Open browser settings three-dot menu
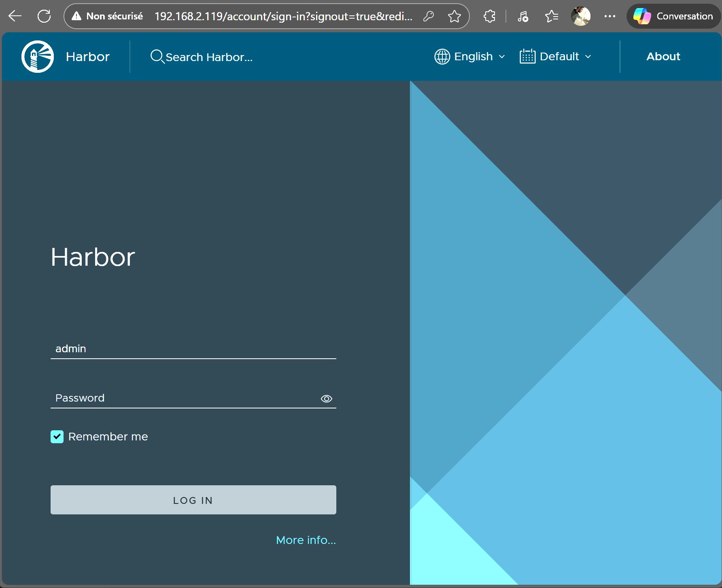Screen dimensions: 722x588 click(x=609, y=16)
